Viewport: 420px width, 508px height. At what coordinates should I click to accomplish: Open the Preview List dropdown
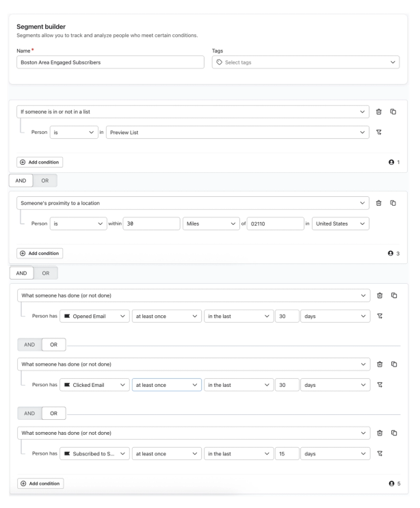pos(237,132)
